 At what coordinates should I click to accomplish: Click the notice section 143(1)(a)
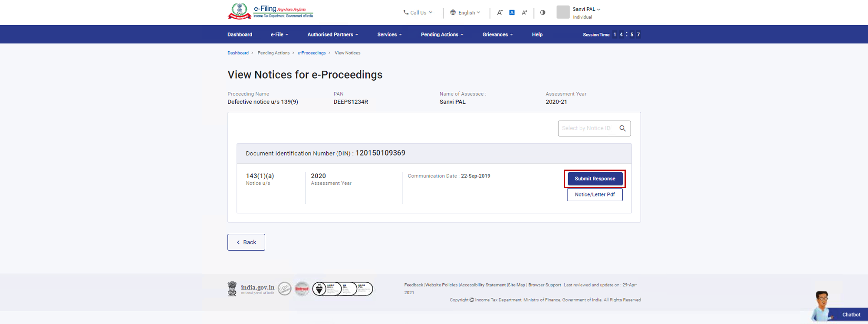point(260,176)
